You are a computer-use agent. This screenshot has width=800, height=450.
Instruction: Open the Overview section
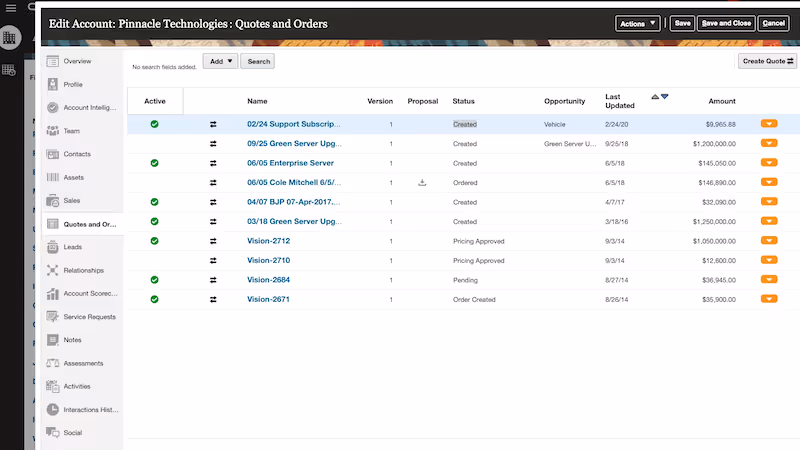[x=78, y=61]
